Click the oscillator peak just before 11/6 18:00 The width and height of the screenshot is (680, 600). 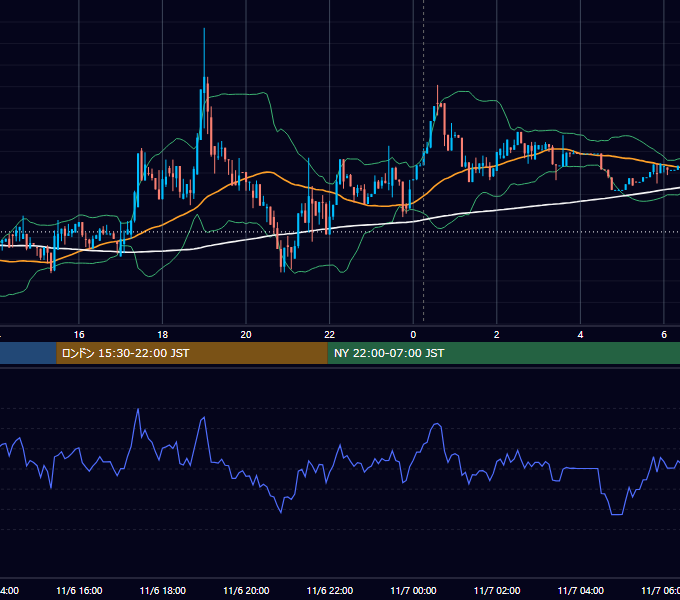[138, 409]
